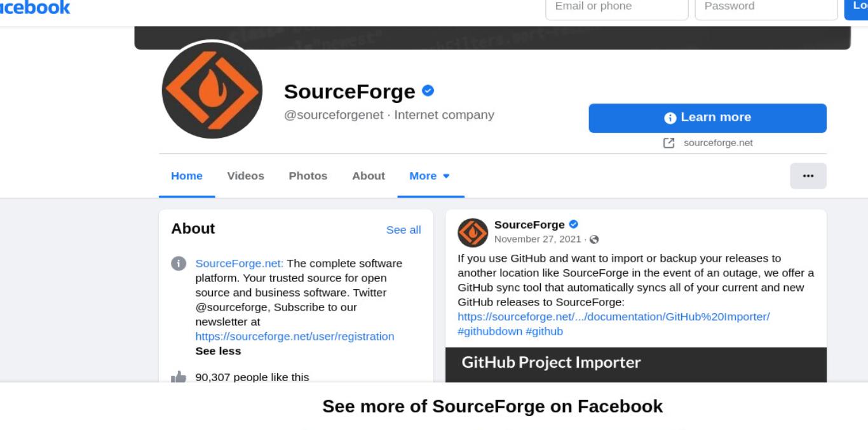The height and width of the screenshot is (430, 868).
Task: Switch to the Videos tab
Action: (x=245, y=176)
